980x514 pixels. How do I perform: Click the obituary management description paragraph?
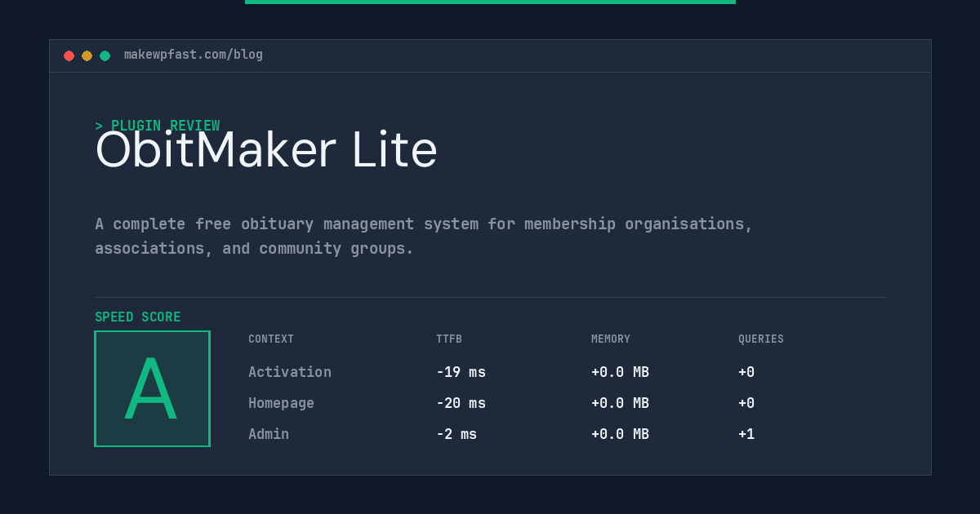pos(424,236)
